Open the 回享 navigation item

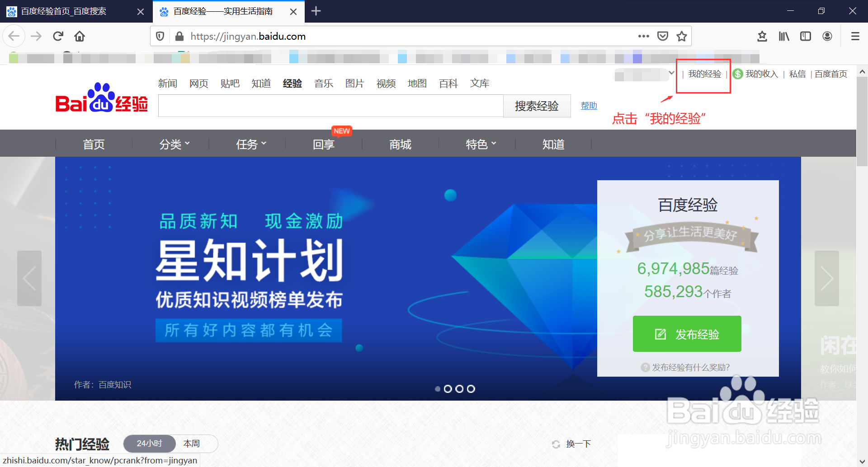pyautogui.click(x=324, y=144)
